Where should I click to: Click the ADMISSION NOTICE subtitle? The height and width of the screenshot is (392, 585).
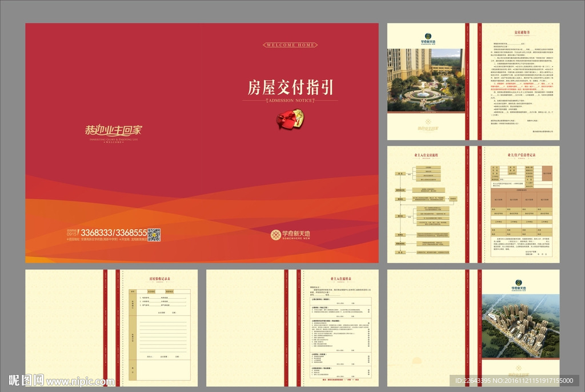(290, 101)
